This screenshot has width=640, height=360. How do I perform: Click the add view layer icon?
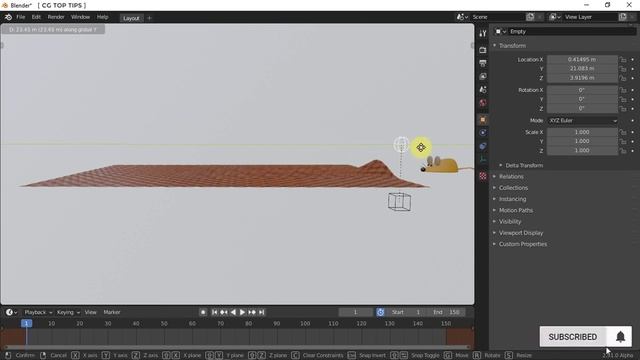[623, 17]
